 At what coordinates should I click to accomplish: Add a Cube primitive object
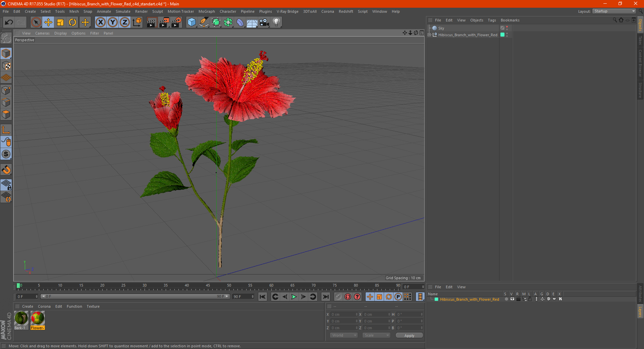[192, 22]
